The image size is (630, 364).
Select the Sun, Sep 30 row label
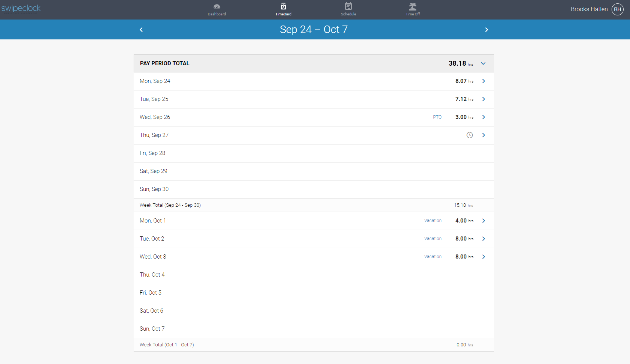[154, 189]
